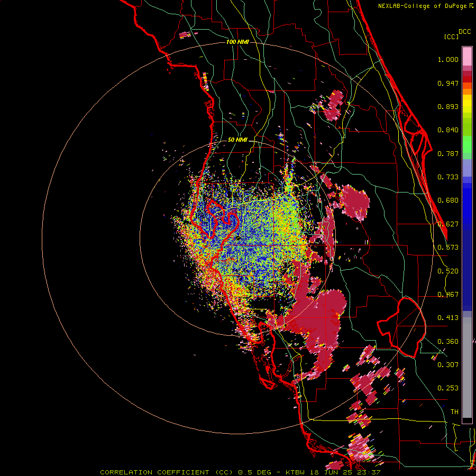Click the 0.520 color scale value
This screenshot has height=476, width=476.
pos(448,271)
